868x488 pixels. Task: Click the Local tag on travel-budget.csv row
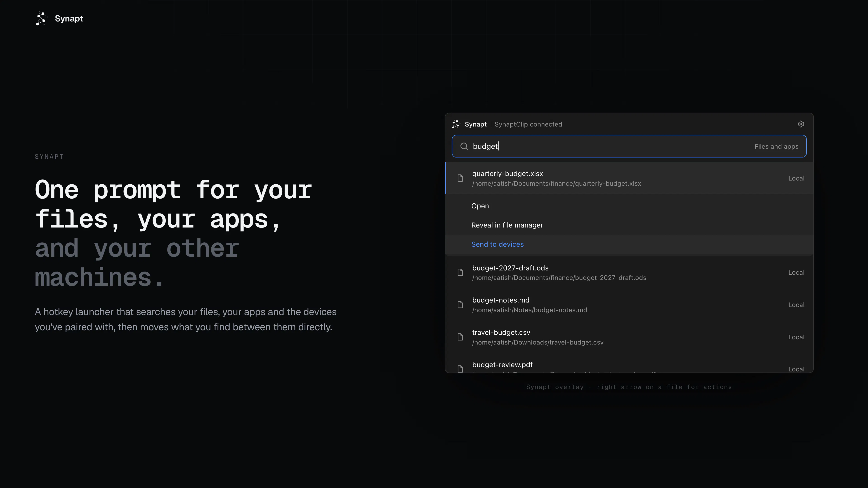coord(796,337)
